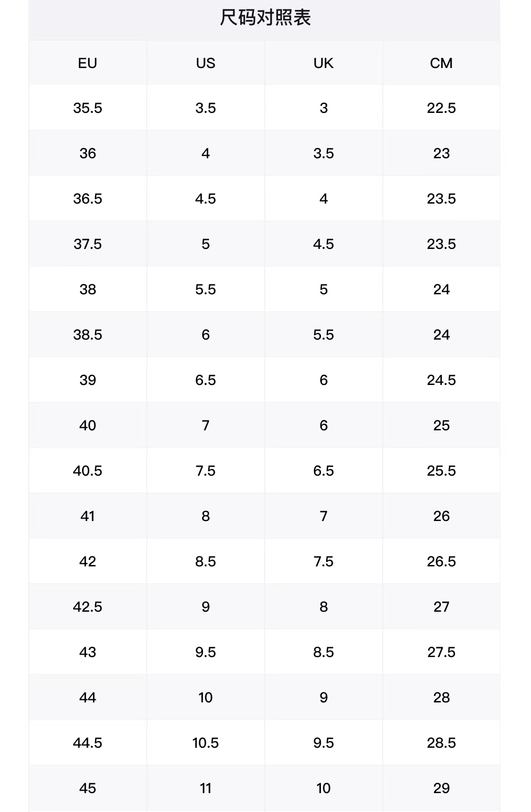Click CM value 29 cell

click(441, 788)
